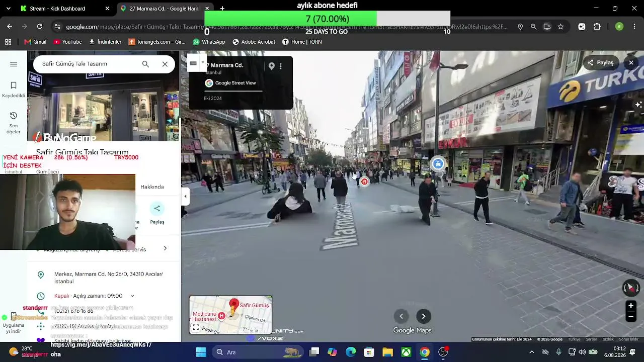
Task: Click the Street View compass
Action: pyautogui.click(x=630, y=288)
